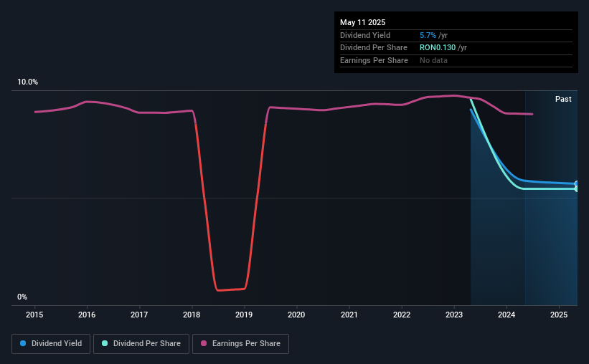
Task: Click the teal Dividend Per Share endpoint marker
Action: point(577,188)
